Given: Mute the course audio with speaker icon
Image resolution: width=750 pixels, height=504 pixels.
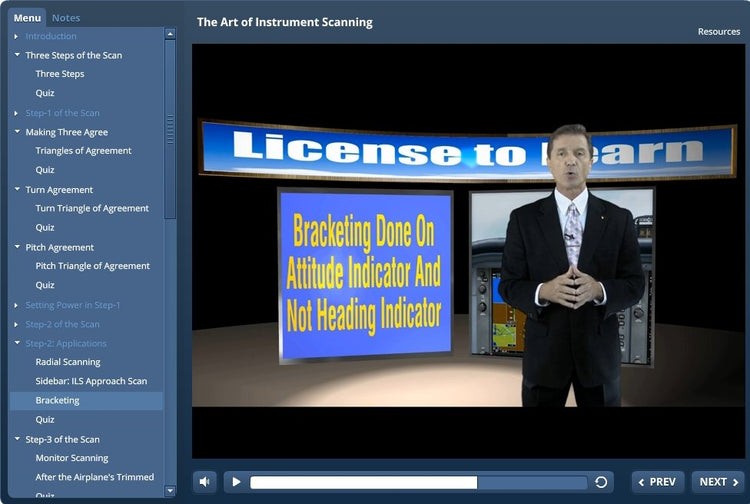Looking at the screenshot, I should click(x=204, y=482).
